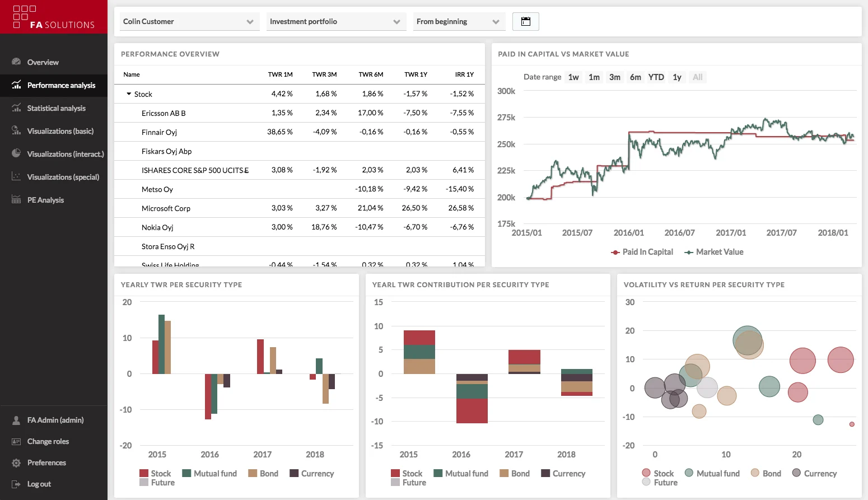Click the Visualizations (interact.) pie icon
The height and width of the screenshot is (500, 868).
point(16,153)
